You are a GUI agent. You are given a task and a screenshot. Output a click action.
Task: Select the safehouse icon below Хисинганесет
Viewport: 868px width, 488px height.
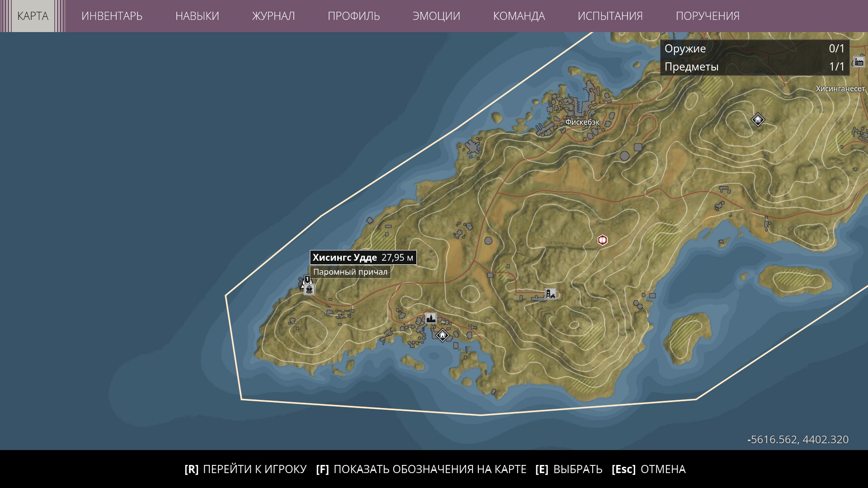tap(758, 120)
